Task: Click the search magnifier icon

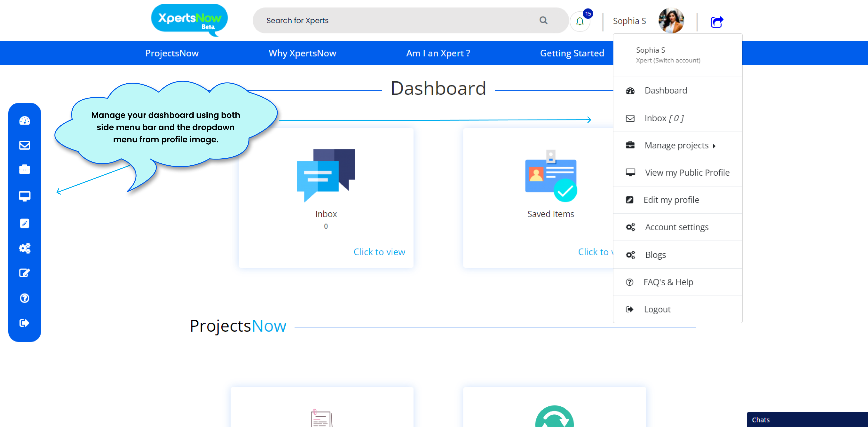Action: tap(543, 21)
